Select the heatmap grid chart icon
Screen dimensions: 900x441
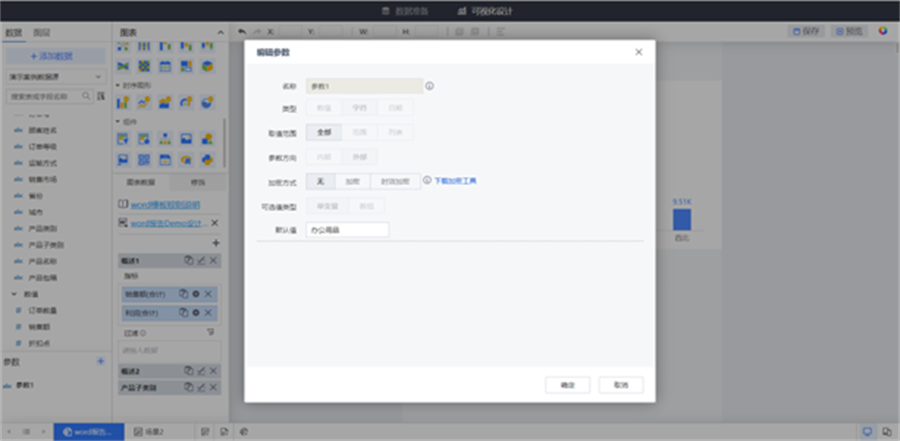(144, 67)
